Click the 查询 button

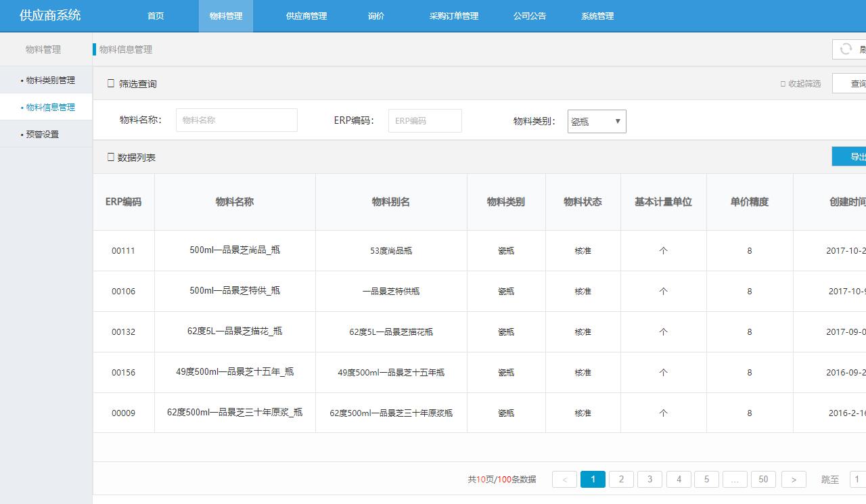click(850, 84)
